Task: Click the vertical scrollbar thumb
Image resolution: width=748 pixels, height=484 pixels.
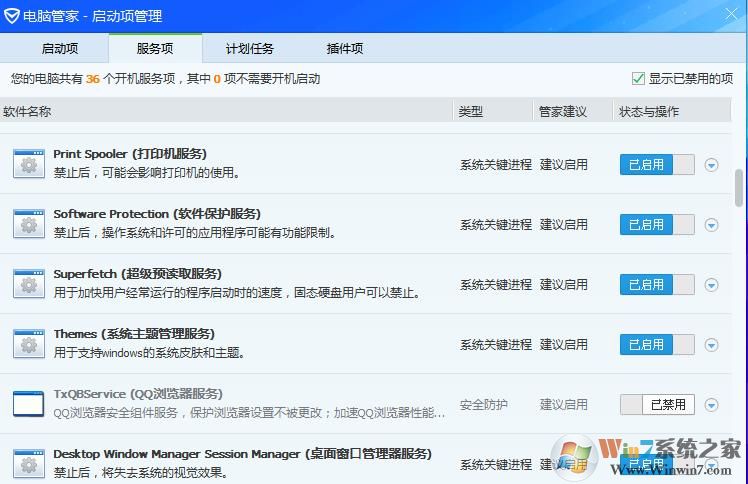Action: [x=739, y=188]
